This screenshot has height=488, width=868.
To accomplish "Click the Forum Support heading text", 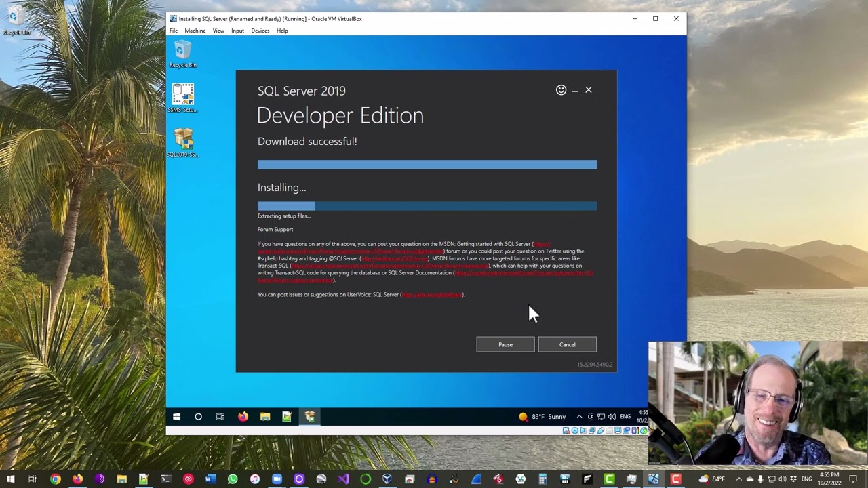I will (275, 230).
